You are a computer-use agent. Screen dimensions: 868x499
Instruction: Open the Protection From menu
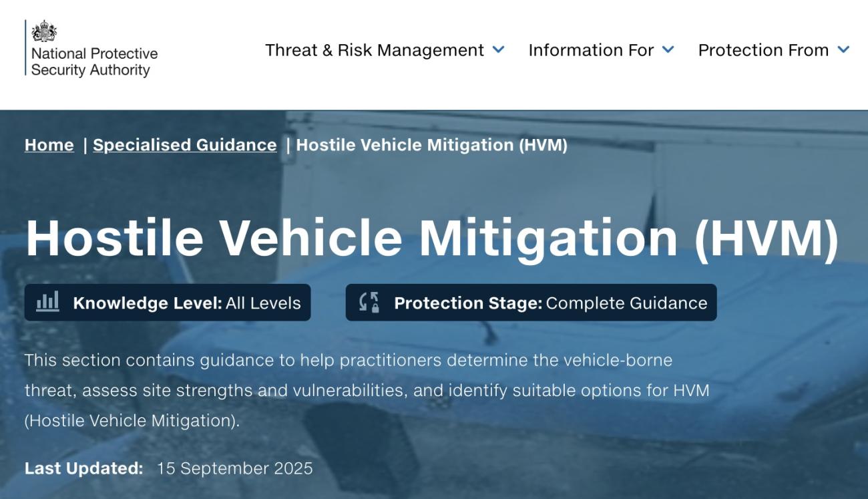(x=765, y=49)
